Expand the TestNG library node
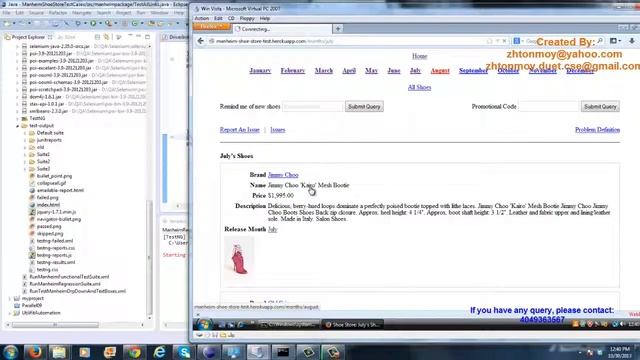Screen dimensions: 640x360 [x=18, y=118]
